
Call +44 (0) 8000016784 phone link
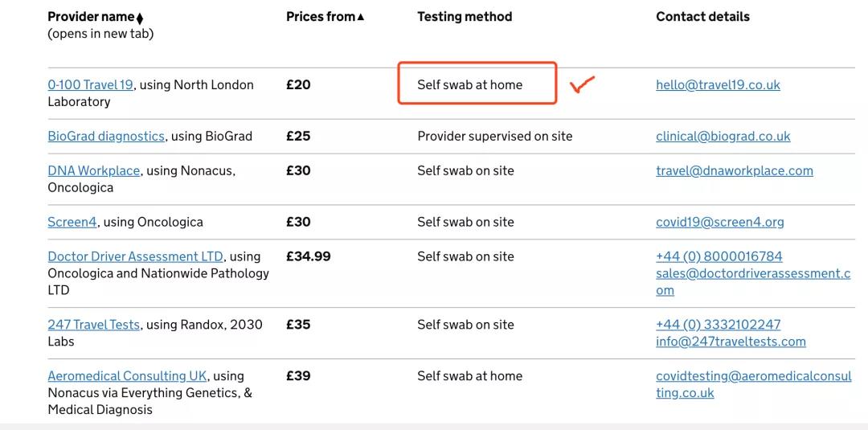[x=719, y=257]
